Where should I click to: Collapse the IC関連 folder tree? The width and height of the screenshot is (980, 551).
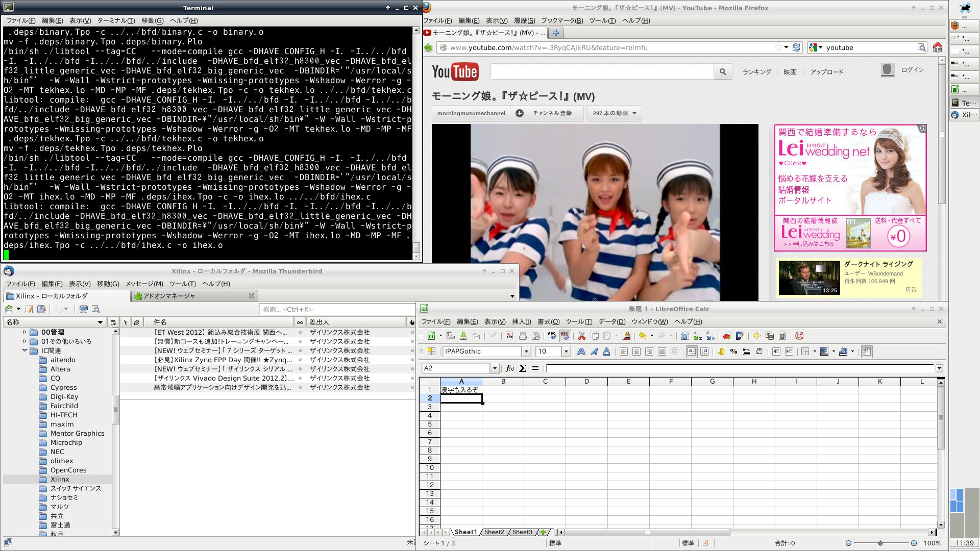coord(24,350)
